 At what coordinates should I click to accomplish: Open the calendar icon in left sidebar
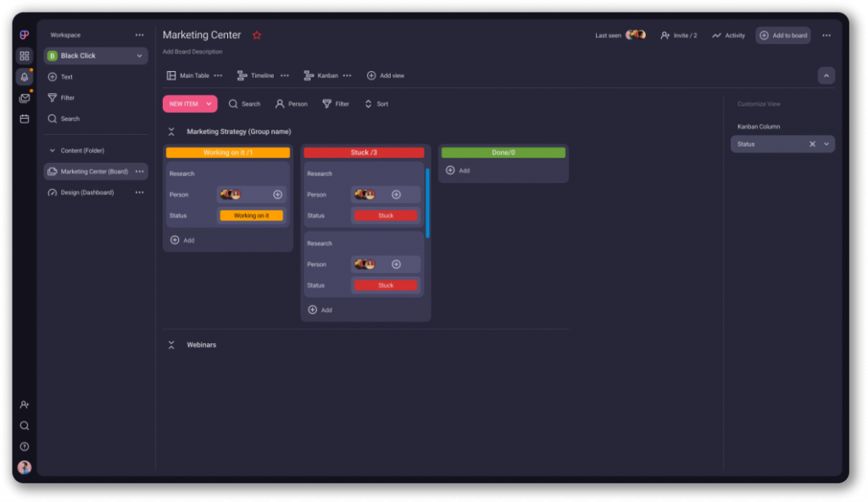point(25,119)
